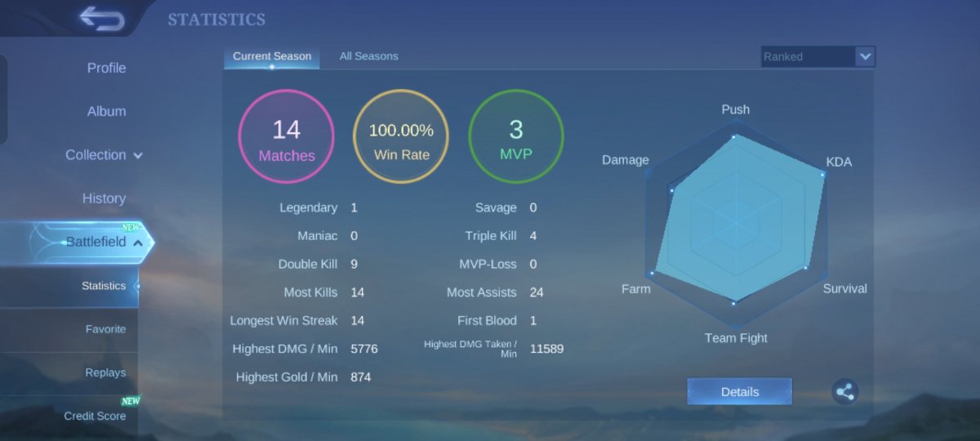Click the STATISTICS page title

(x=216, y=19)
